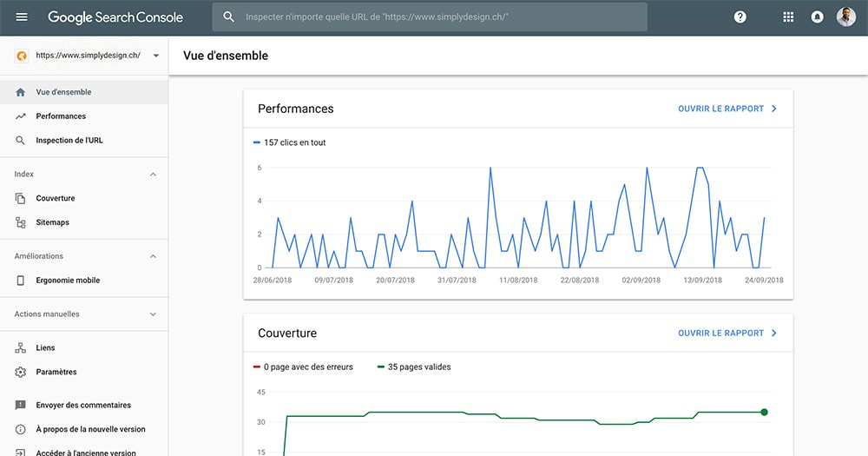
Task: Open the Google apps grid
Action: [x=788, y=17]
